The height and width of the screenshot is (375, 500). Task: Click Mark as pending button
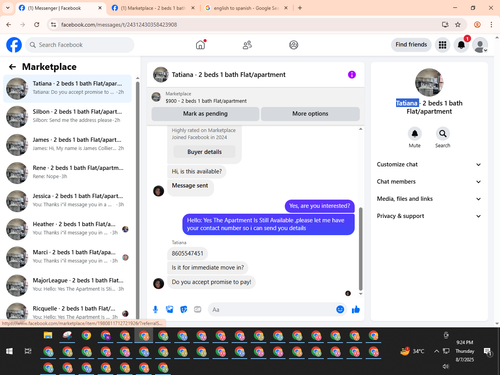click(205, 114)
